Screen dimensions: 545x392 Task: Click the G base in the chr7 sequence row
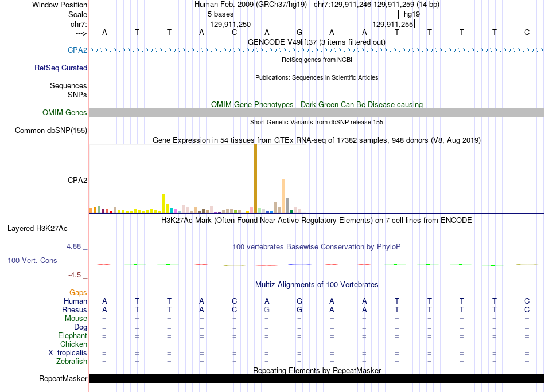point(299,32)
